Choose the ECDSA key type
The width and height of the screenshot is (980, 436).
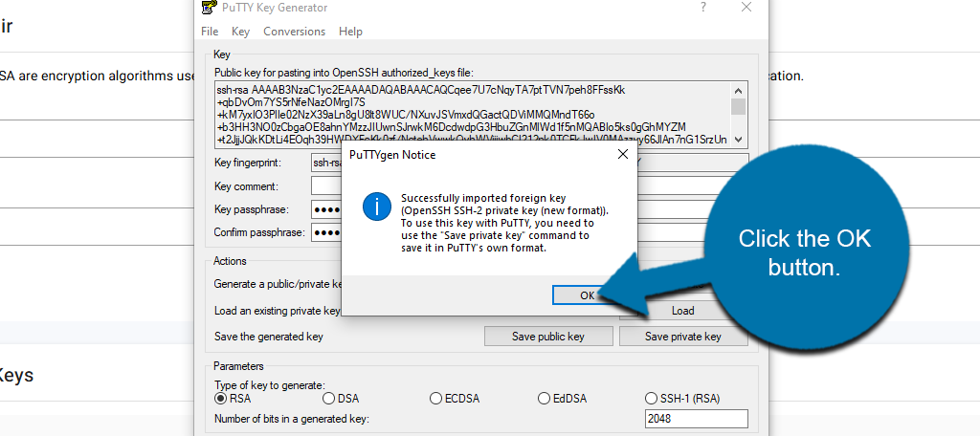pos(436,398)
